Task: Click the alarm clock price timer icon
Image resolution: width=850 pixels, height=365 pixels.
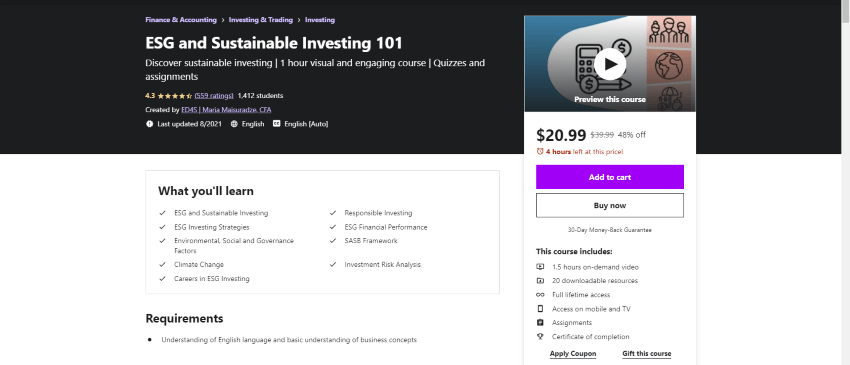Action: (540, 152)
